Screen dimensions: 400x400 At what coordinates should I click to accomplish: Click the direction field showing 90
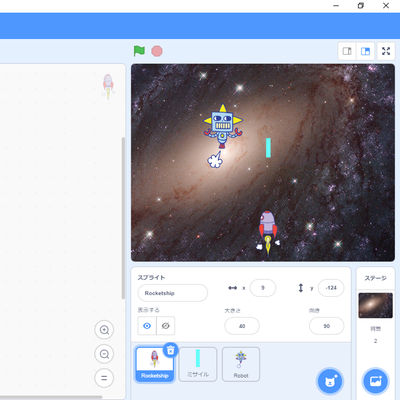[x=326, y=326]
